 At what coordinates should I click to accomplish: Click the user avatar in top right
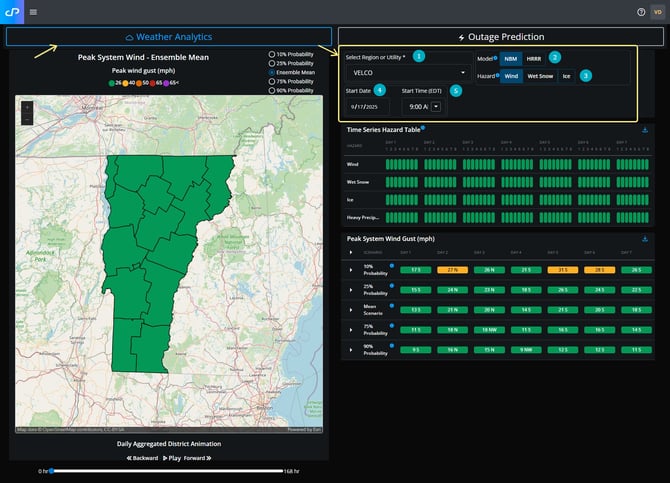pos(657,12)
